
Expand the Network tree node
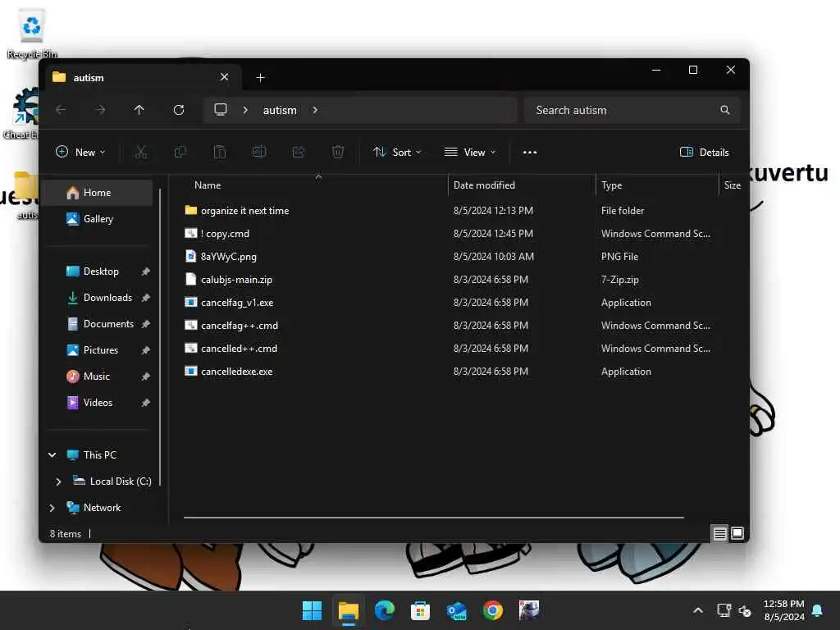point(52,507)
